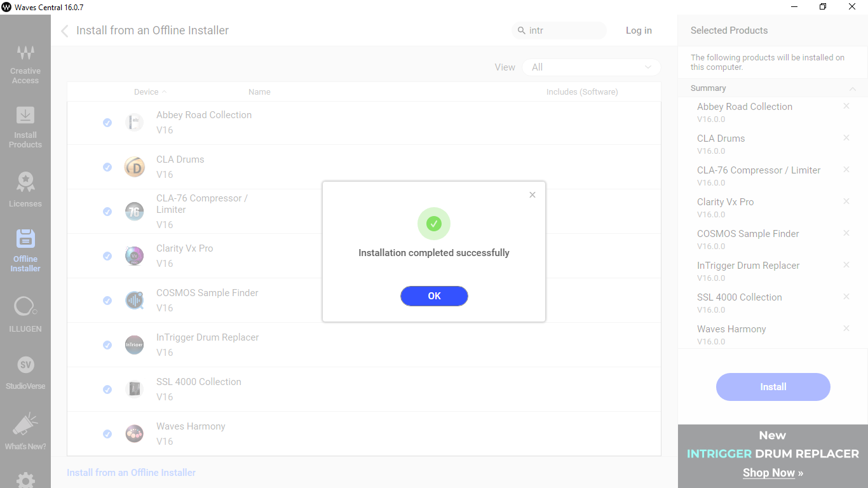Remove COSMOS Sample Finder from summary
Screen dimensions: 868x488
(846, 233)
